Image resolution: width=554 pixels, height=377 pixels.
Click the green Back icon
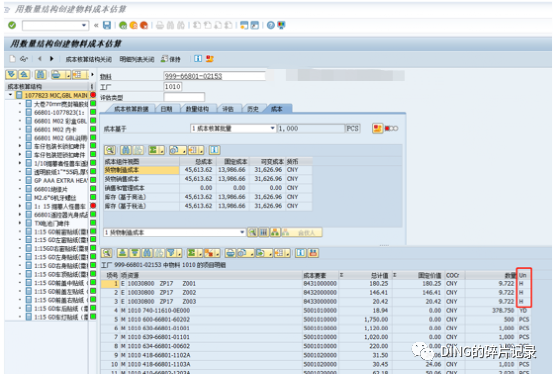123,25
